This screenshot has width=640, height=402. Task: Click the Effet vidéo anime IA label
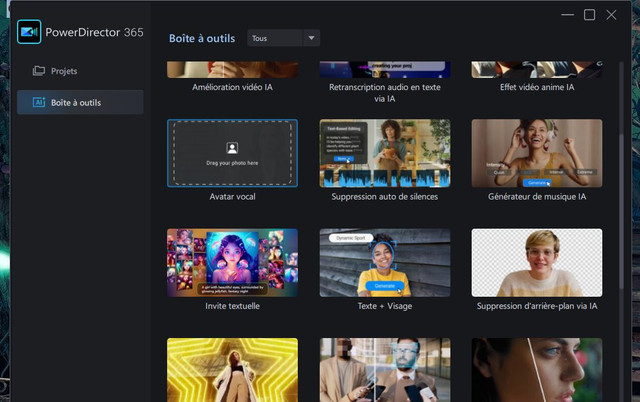(537, 87)
